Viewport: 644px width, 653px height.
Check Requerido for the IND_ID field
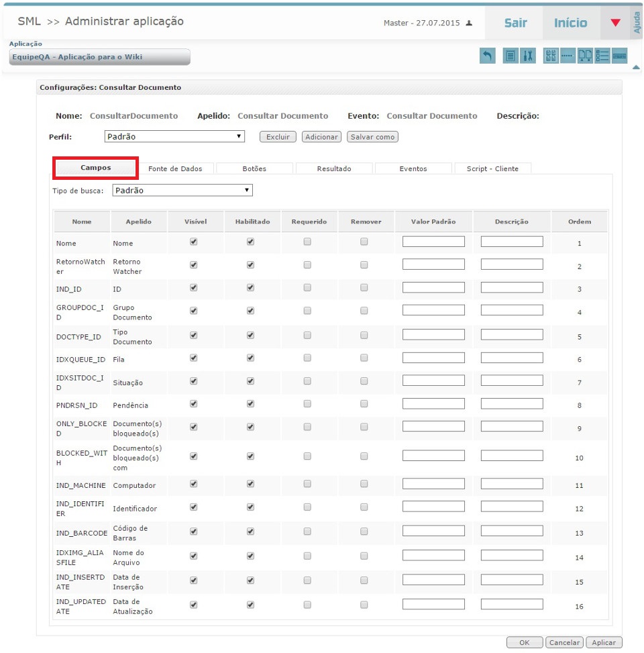pyautogui.click(x=307, y=288)
